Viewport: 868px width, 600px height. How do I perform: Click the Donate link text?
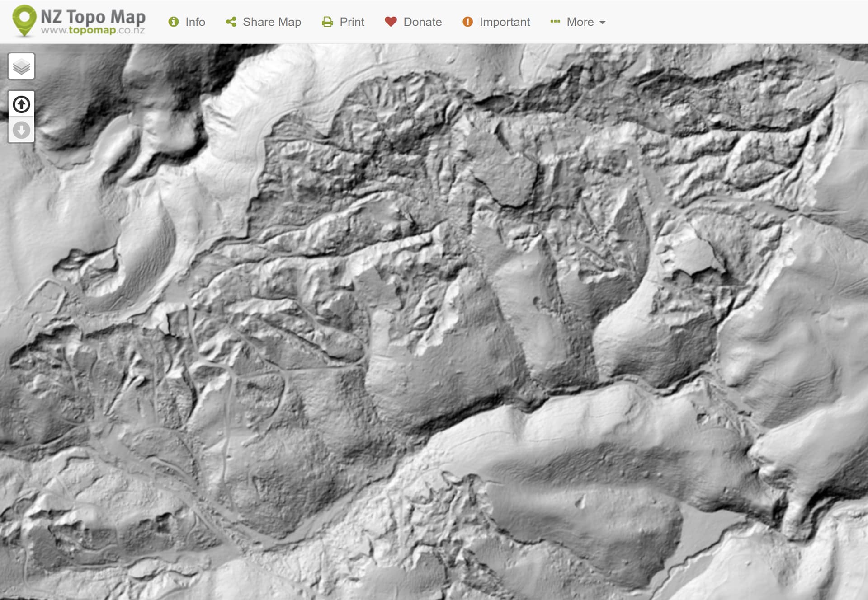coord(422,22)
